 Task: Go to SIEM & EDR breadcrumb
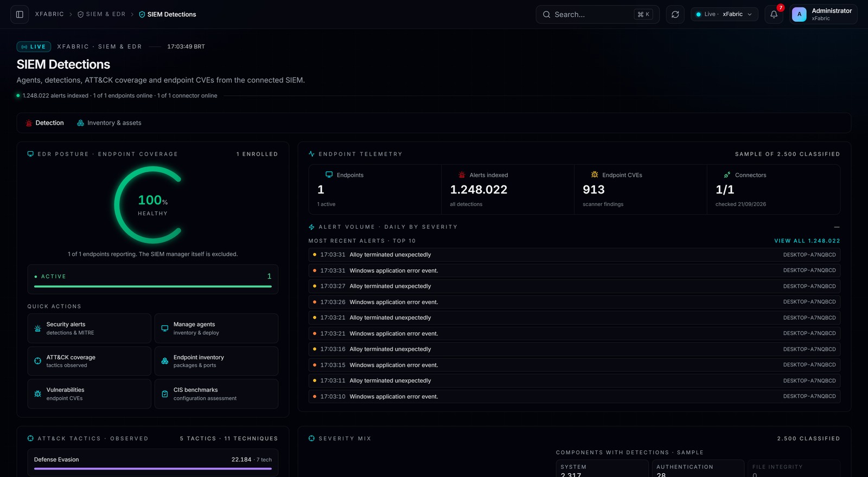pyautogui.click(x=101, y=14)
